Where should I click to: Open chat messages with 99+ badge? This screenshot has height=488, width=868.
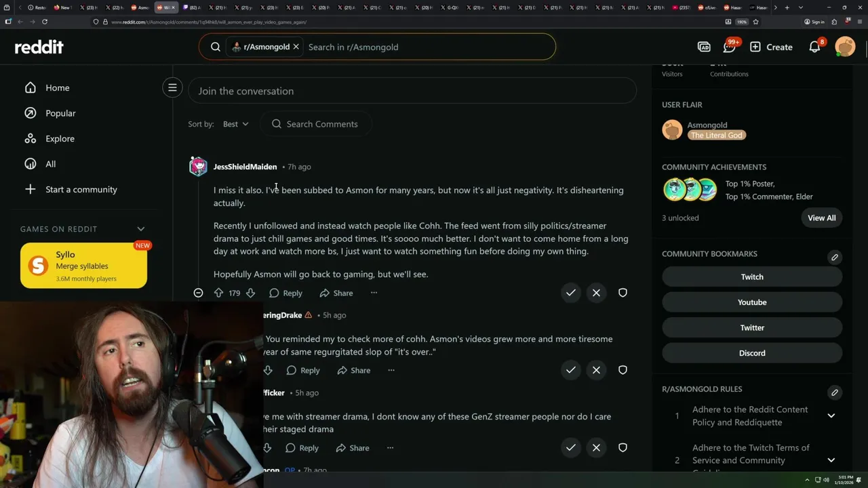click(730, 47)
